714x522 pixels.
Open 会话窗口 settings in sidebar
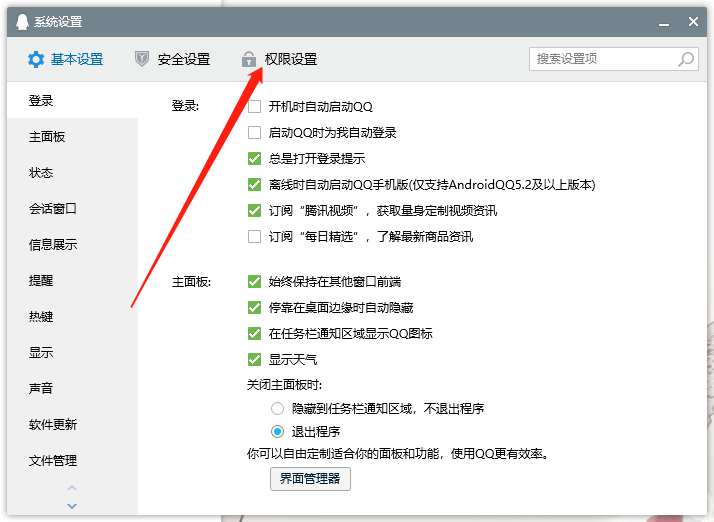click(72, 209)
